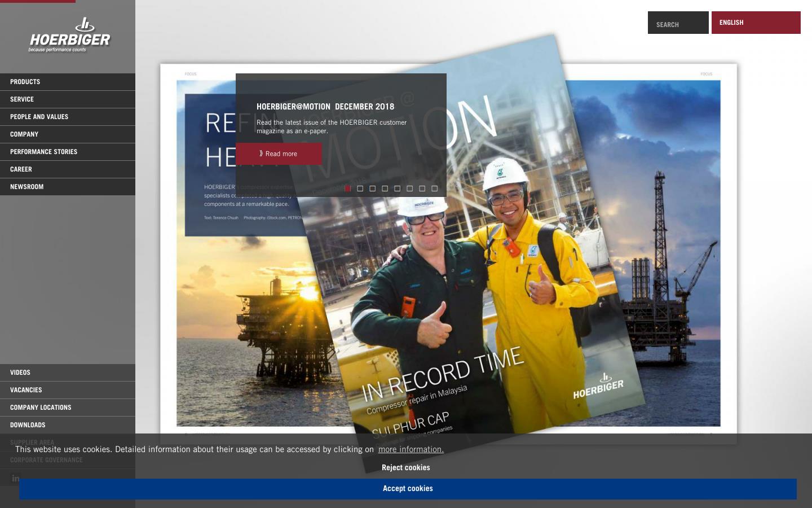Image resolution: width=812 pixels, height=508 pixels.
Task: Select the last carousel indicator square
Action: pyautogui.click(x=434, y=188)
